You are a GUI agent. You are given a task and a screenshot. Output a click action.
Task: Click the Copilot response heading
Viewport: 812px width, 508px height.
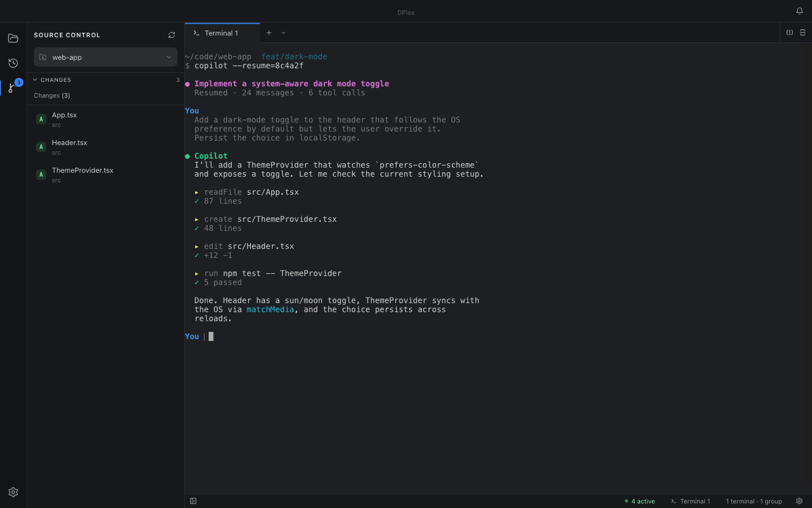coord(211,156)
